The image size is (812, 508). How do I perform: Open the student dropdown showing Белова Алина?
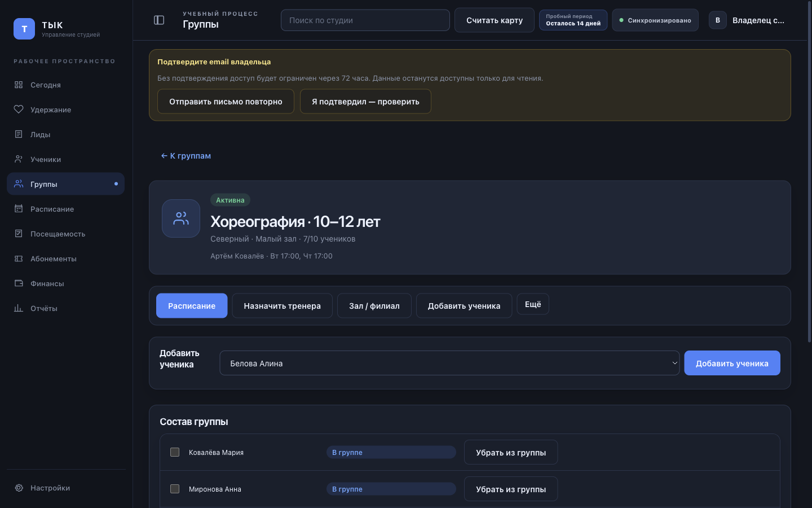pos(449,363)
